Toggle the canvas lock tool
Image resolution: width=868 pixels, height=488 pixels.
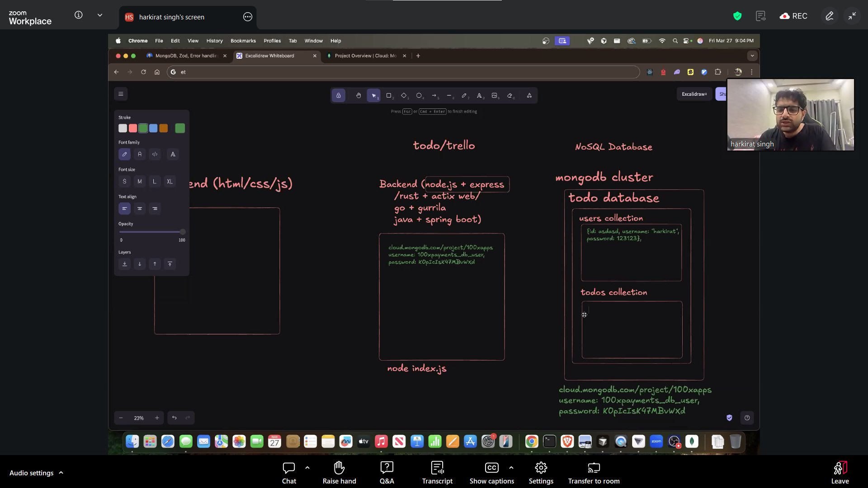338,95
